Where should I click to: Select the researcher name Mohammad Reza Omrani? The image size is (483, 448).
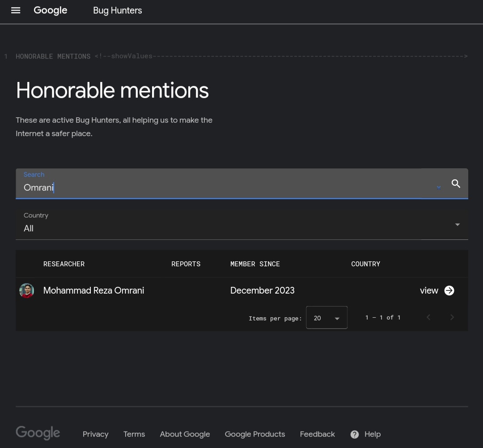click(93, 290)
